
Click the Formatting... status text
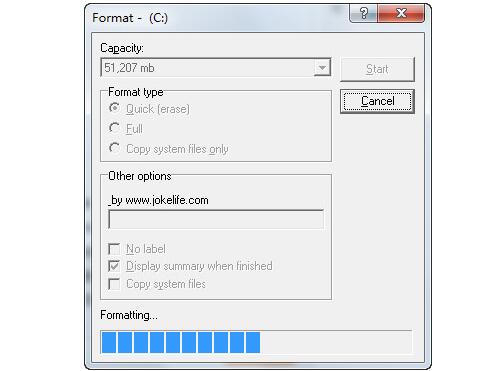point(129,315)
